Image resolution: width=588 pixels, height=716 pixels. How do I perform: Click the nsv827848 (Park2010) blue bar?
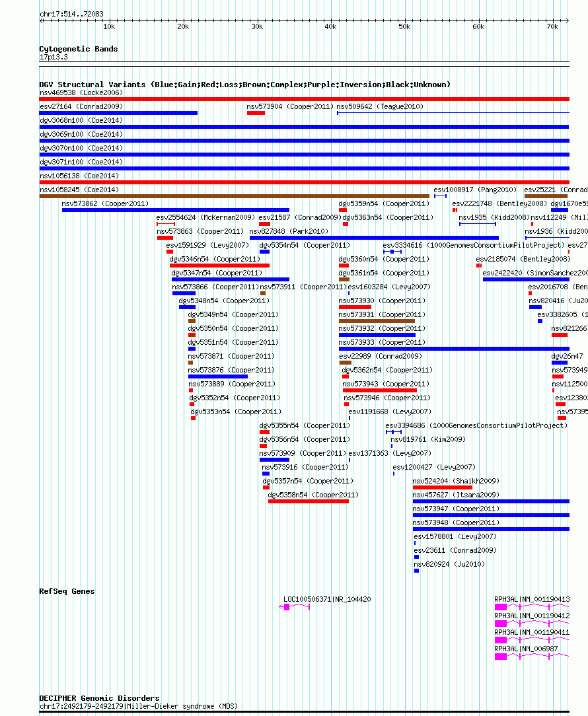[374, 238]
